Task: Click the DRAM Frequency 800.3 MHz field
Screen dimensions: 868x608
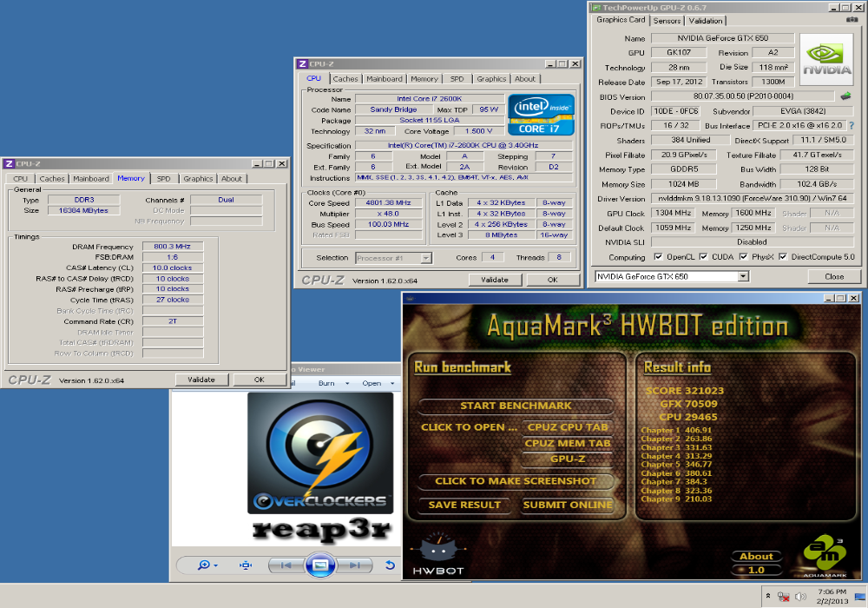Action: tap(172, 247)
